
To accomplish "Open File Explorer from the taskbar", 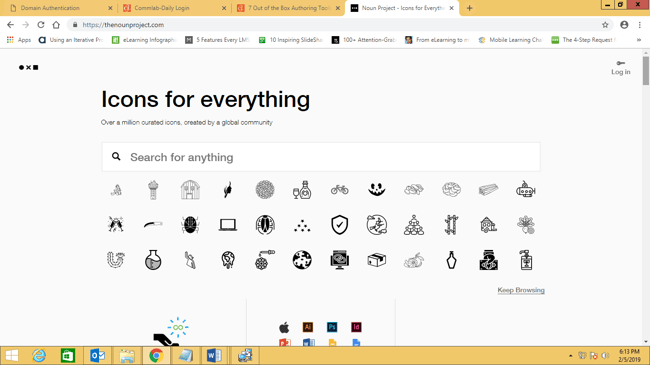I will tap(127, 355).
